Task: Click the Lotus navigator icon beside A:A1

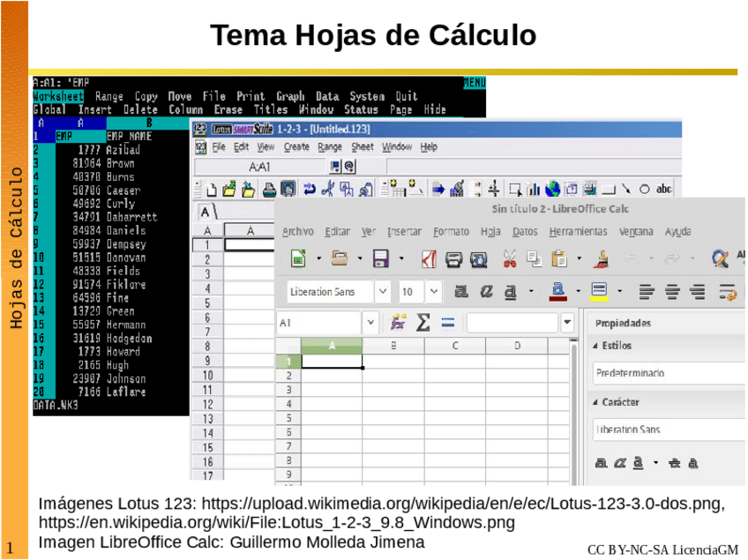Action: click(335, 167)
